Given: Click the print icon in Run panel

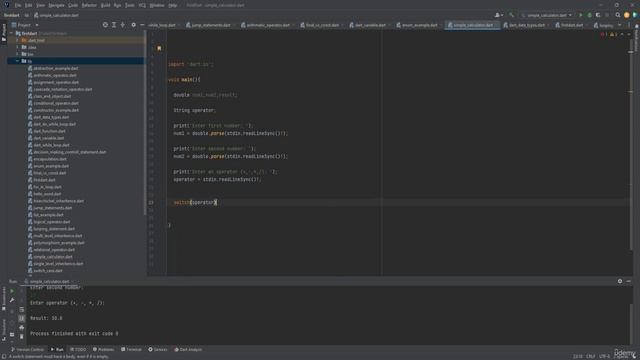Looking at the screenshot, I should [x=22, y=327].
